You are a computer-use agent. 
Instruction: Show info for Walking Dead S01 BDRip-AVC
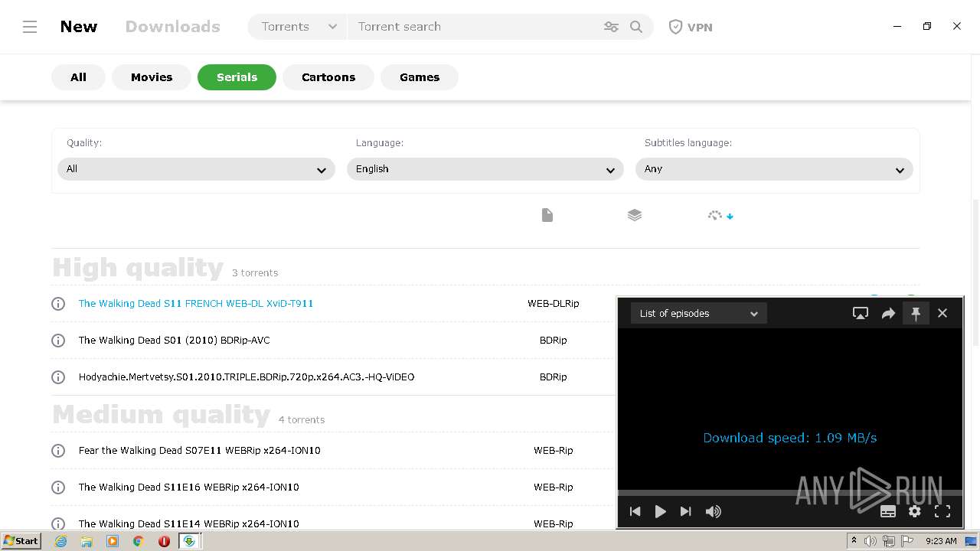[58, 341]
